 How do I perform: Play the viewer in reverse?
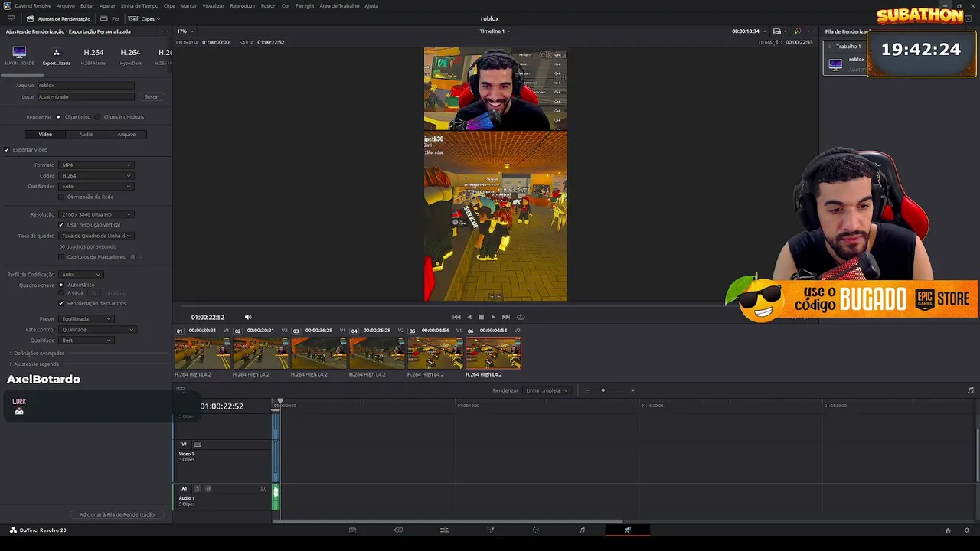(469, 317)
